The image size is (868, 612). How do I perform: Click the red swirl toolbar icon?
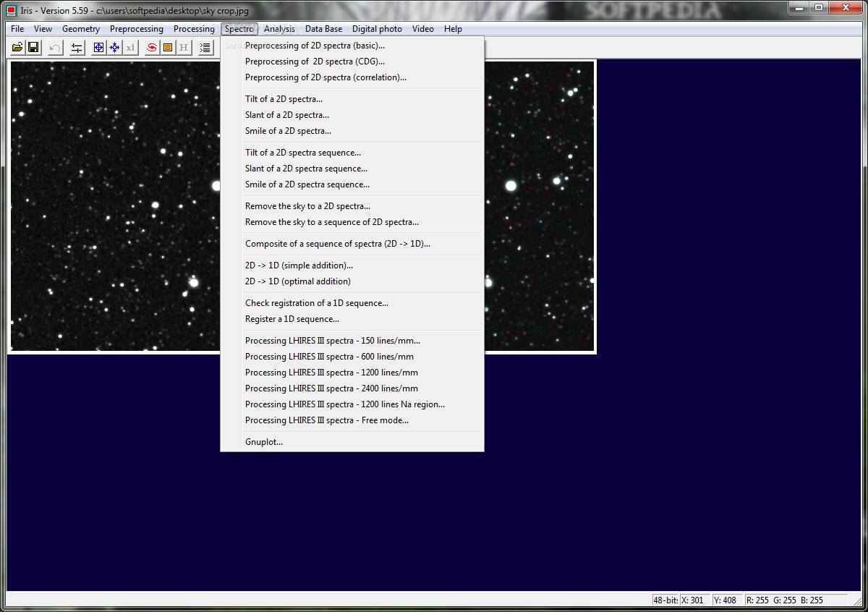152,48
